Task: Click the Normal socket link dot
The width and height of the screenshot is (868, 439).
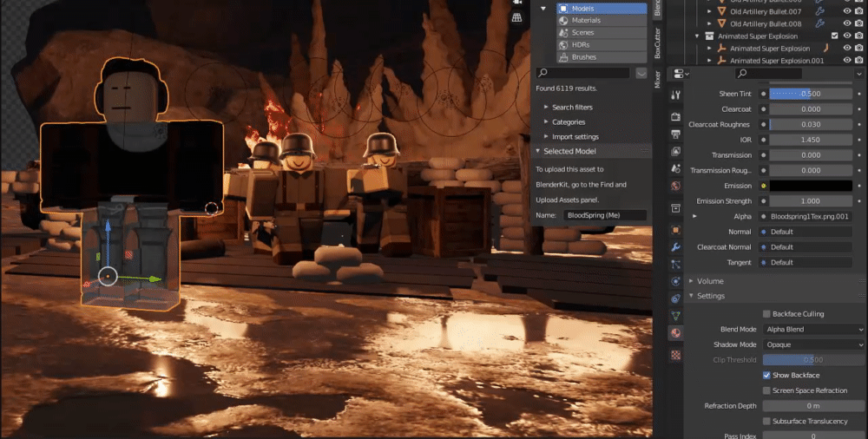Action: point(764,232)
